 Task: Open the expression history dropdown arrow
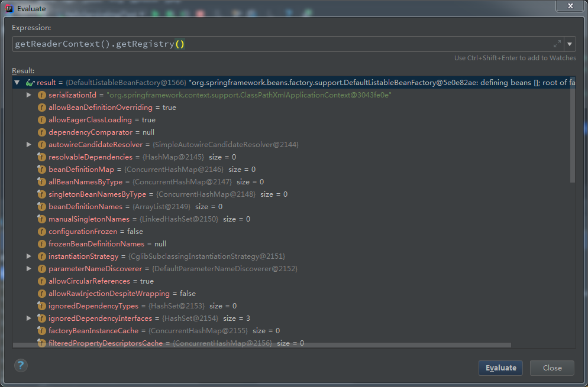point(570,44)
